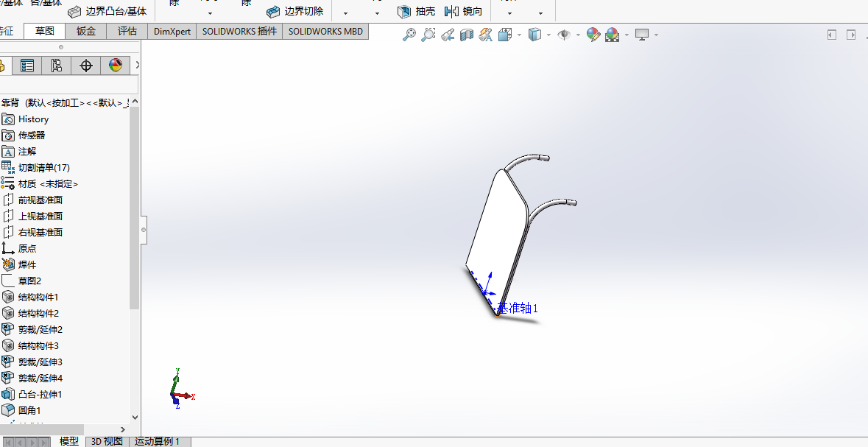This screenshot has height=447, width=868.
Task: Switch to the 草图 tab
Action: [x=45, y=31]
